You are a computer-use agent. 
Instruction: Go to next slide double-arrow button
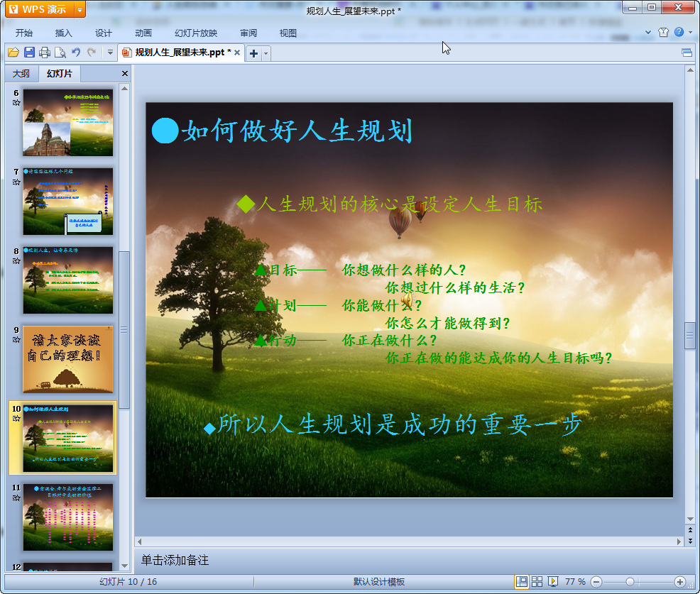pos(690,541)
